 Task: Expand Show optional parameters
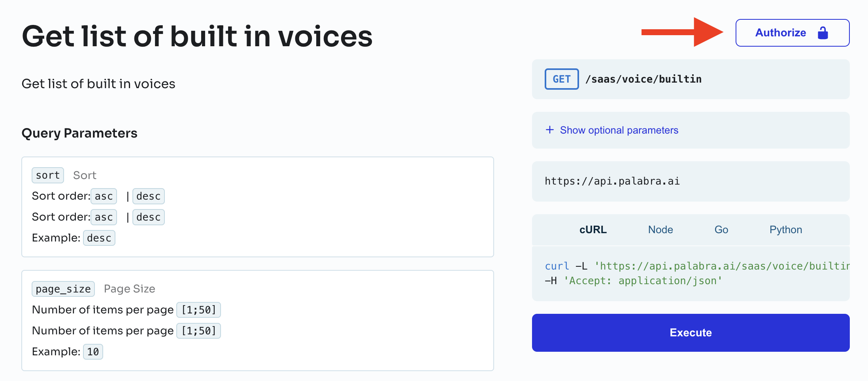pyautogui.click(x=619, y=130)
